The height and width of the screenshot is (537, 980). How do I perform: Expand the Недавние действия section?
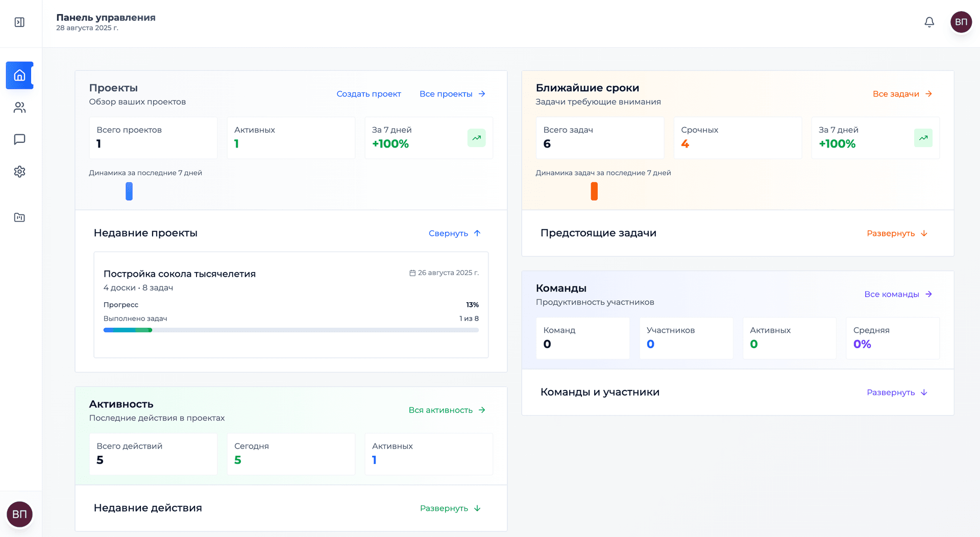(x=450, y=508)
